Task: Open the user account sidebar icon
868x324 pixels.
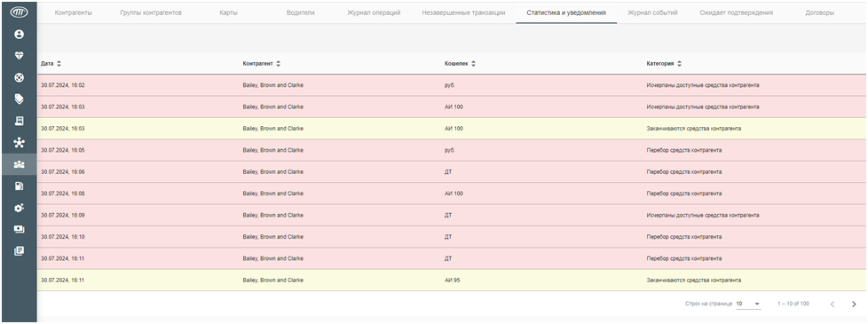Action: (19, 35)
